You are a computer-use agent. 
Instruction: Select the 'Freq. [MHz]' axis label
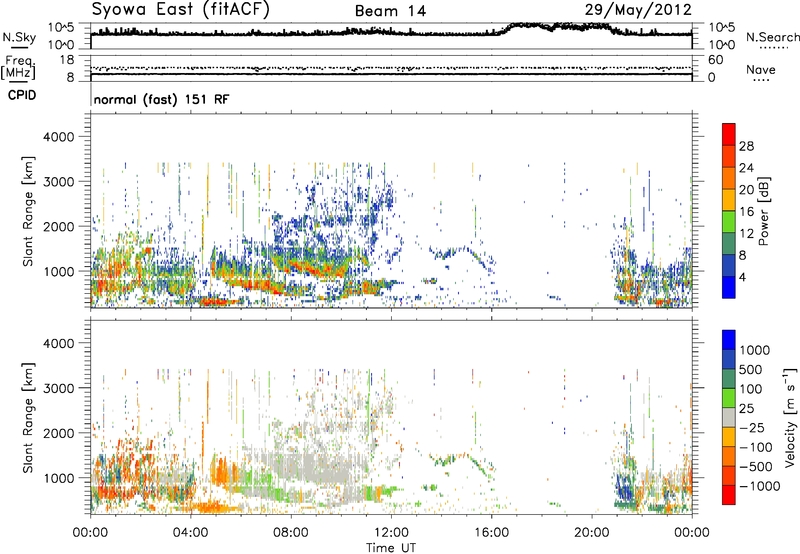[x=19, y=67]
